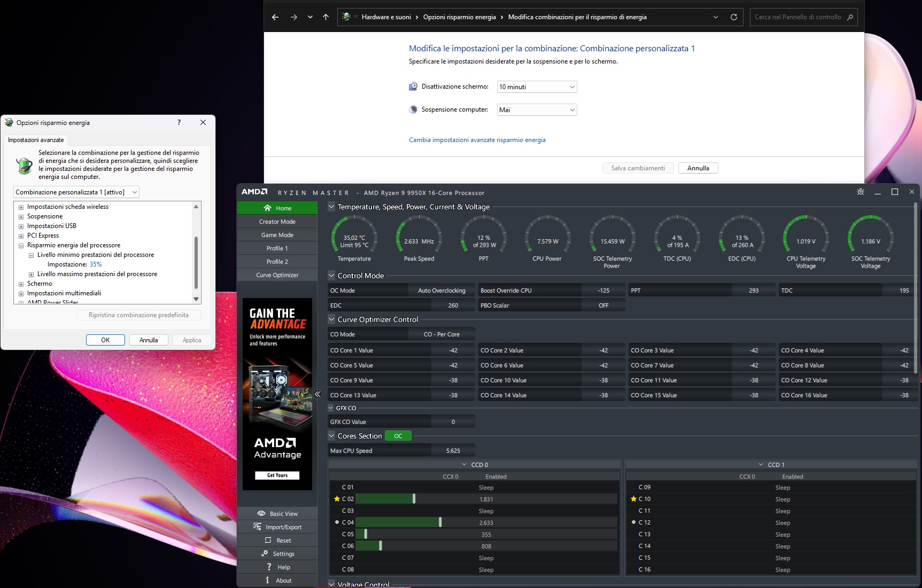The image size is (922, 588).
Task: Click Reset in Ryzen Master sidebar
Action: (x=277, y=540)
